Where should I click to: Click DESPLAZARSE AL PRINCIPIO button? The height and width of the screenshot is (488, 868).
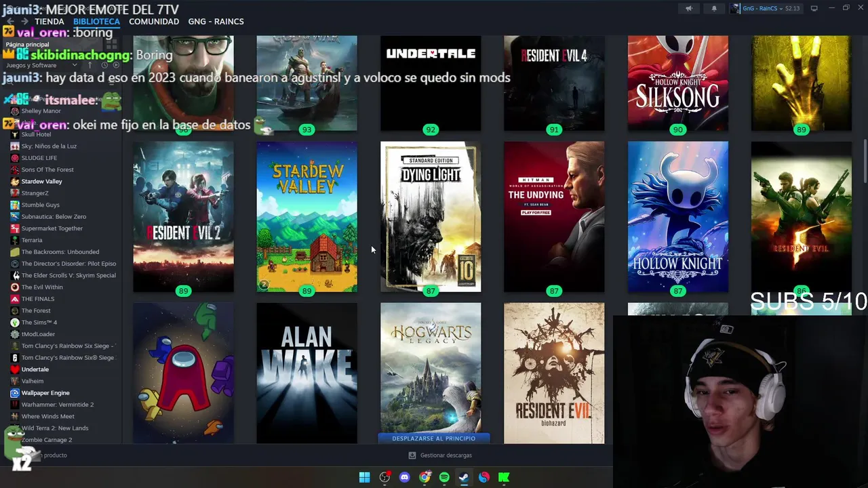[x=433, y=439]
